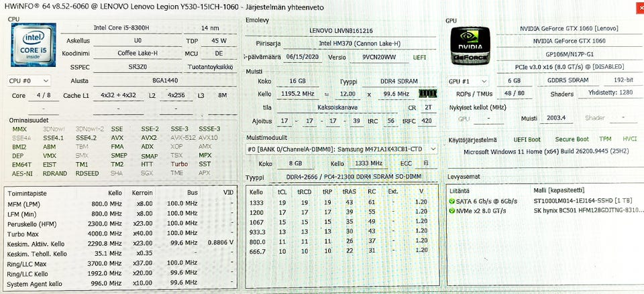Click the DDR4-2666 / PC4-21300 module type field
Viewport: 644px width, 294px height.
pyautogui.click(x=354, y=177)
